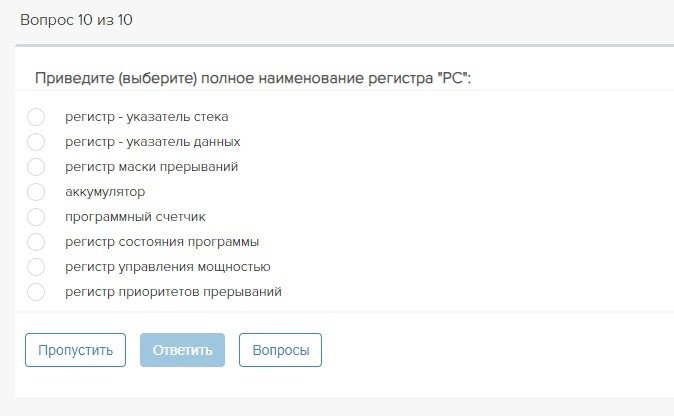The image size is (674, 416).
Task: Select radio button for "регистр приоритетов прерываний"
Action: tap(36, 292)
